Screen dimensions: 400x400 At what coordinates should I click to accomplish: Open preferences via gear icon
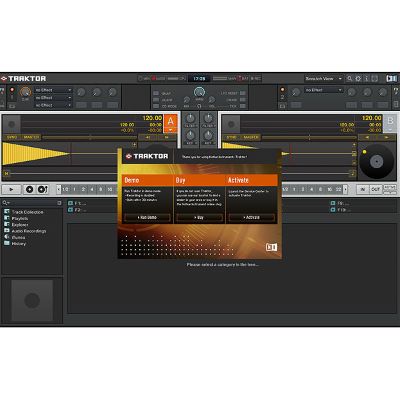click(358, 79)
